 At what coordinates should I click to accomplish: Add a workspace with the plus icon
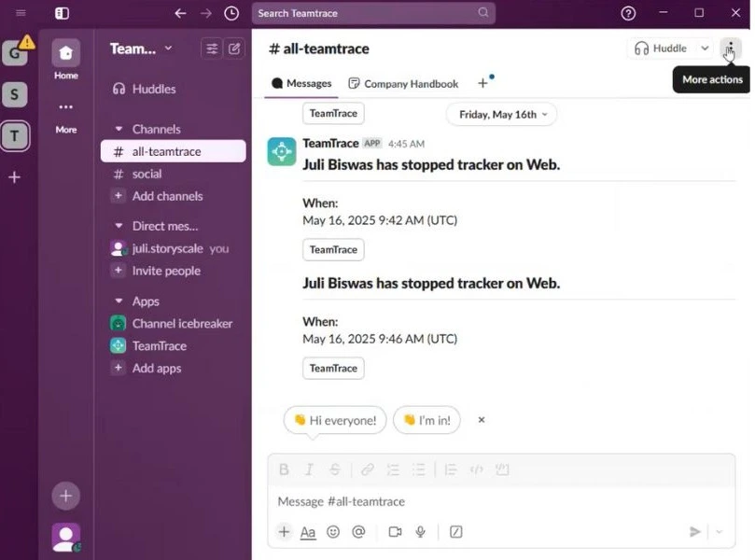[x=14, y=177]
